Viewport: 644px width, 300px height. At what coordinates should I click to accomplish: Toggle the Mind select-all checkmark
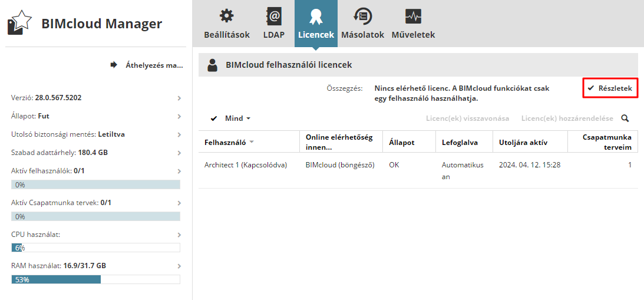(213, 118)
